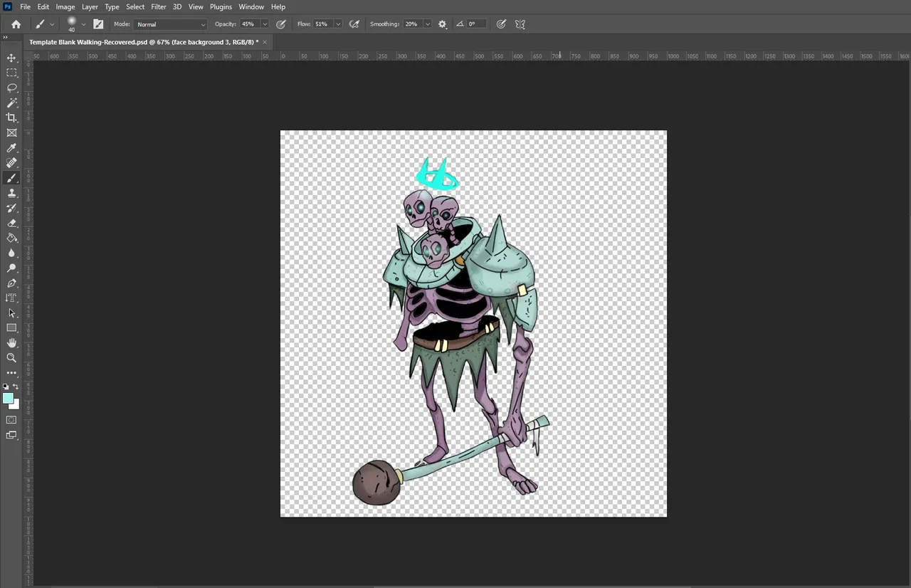Viewport: 911px width, 588px height.
Task: Click the white background color swatch
Action: click(x=16, y=406)
